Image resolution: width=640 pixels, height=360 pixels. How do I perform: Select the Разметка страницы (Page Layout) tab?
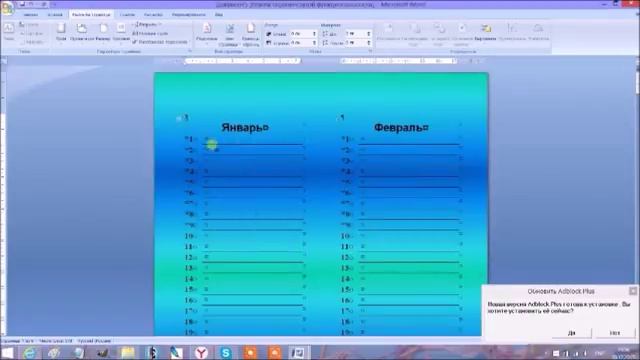coord(91,15)
